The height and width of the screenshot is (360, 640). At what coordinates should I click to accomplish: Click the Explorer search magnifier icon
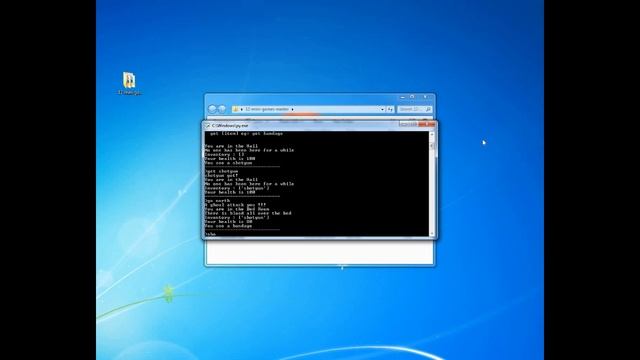coord(428,109)
